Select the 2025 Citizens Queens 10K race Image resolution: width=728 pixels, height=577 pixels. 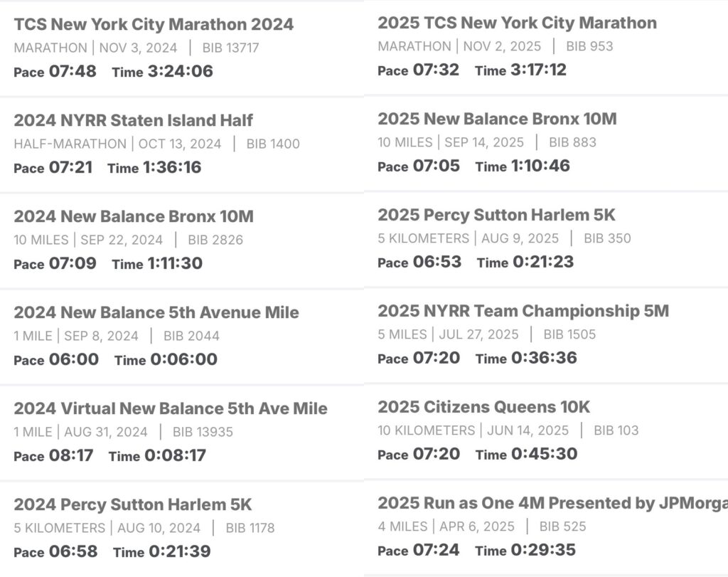click(484, 407)
